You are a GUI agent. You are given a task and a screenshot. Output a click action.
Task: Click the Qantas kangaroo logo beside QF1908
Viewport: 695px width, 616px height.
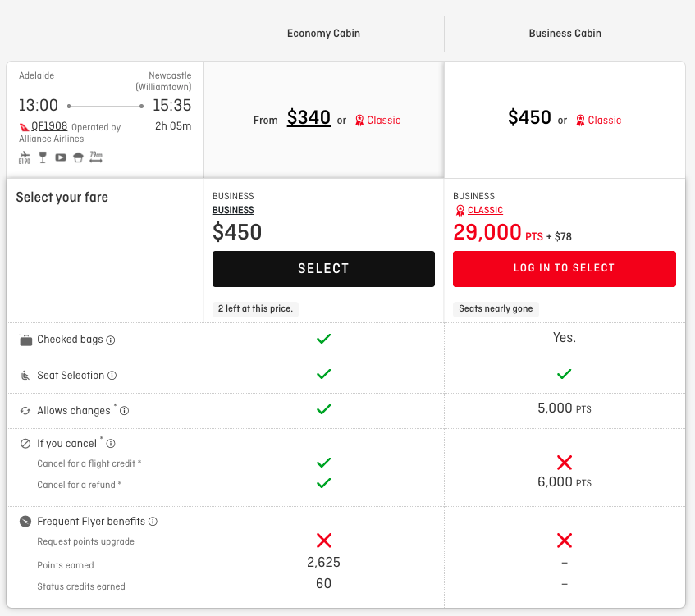[24, 127]
